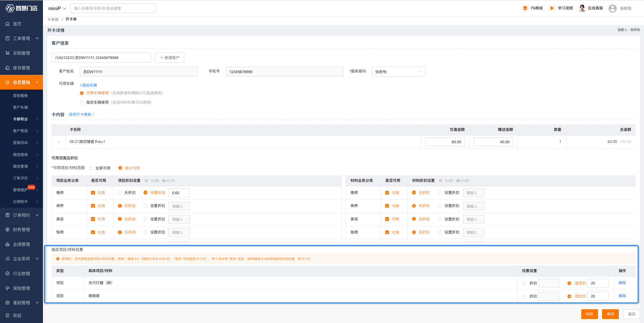Click the 充值金额 field 60.00
644x323 pixels.
click(x=445, y=142)
